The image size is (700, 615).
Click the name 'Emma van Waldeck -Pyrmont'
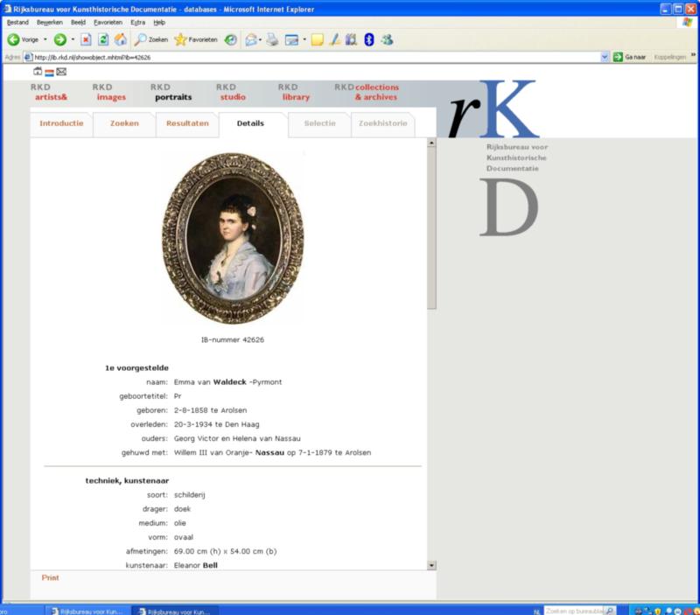click(x=227, y=382)
